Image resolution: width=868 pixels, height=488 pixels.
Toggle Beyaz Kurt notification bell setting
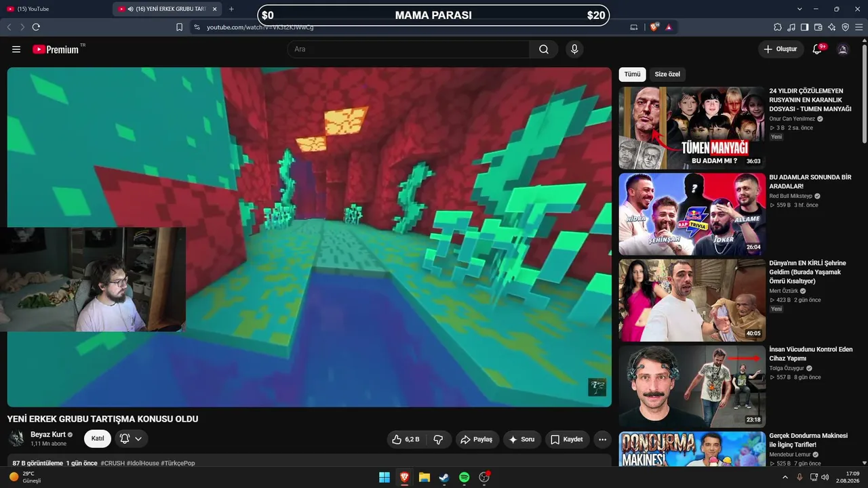131,439
